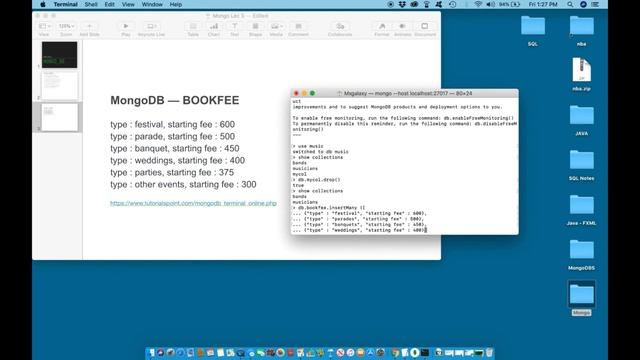
Task: Open the Keynote View options button
Action: coord(44,26)
